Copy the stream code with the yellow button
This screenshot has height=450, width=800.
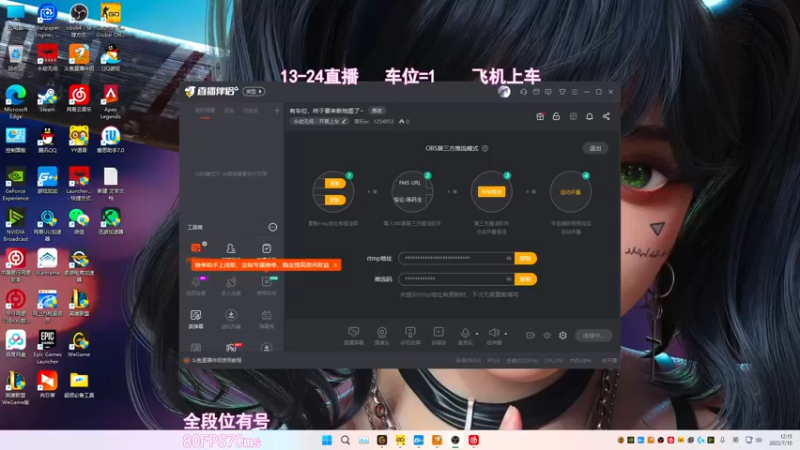pyautogui.click(x=526, y=279)
